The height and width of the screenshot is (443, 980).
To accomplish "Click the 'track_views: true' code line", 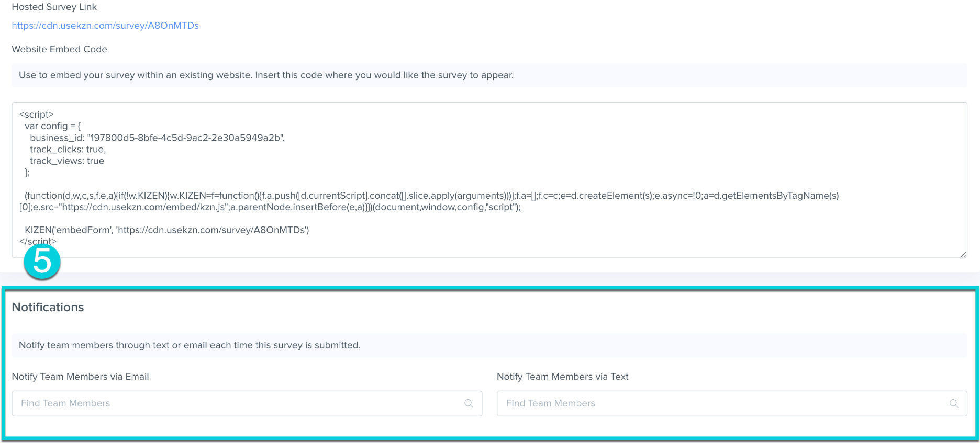I will point(67,161).
